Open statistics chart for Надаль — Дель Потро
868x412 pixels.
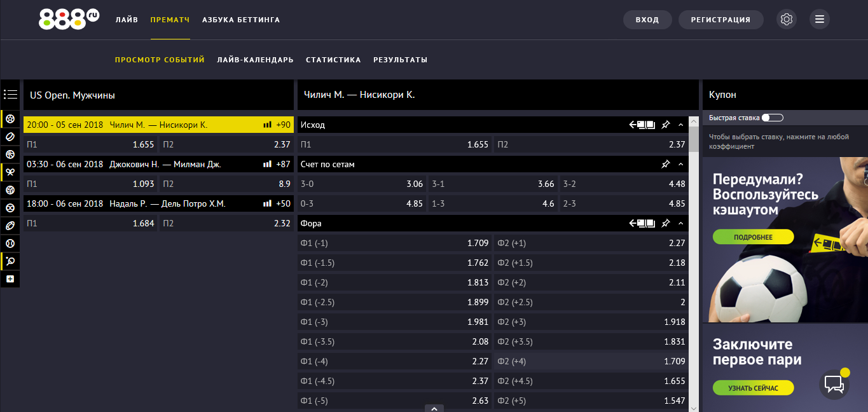(267, 204)
